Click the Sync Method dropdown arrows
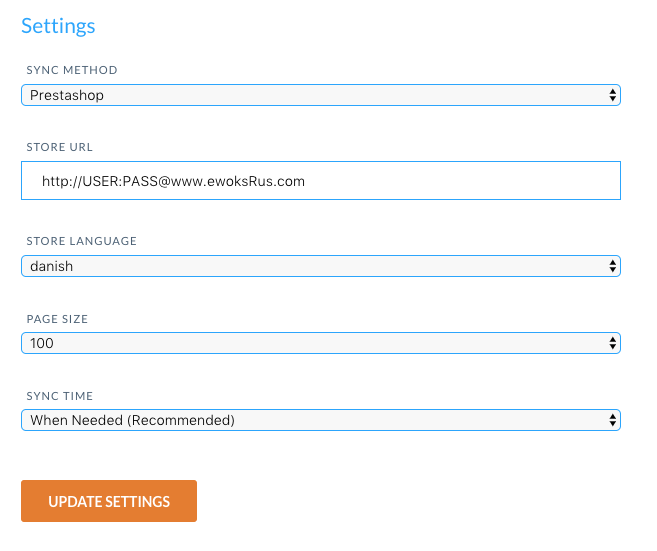 (612, 95)
